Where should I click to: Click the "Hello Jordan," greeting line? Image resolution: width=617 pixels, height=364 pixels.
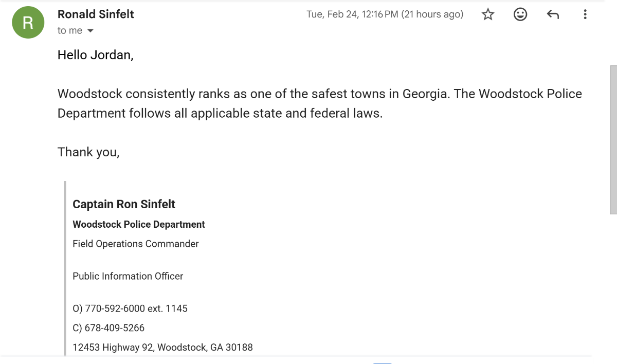(95, 55)
